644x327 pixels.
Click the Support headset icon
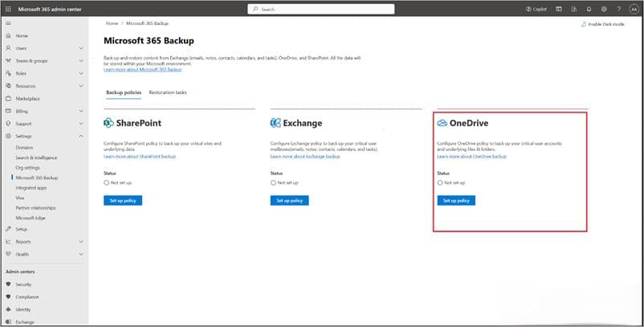(x=8, y=124)
